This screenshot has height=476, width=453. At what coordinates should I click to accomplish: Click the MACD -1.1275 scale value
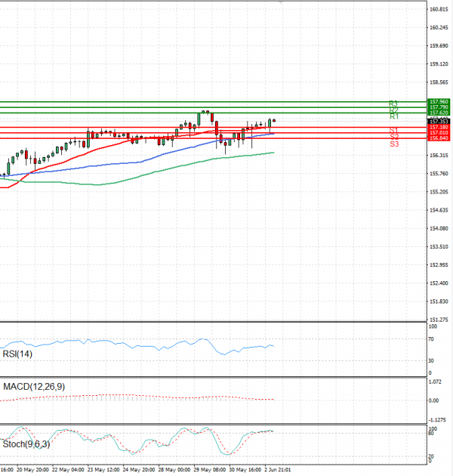[x=437, y=420]
